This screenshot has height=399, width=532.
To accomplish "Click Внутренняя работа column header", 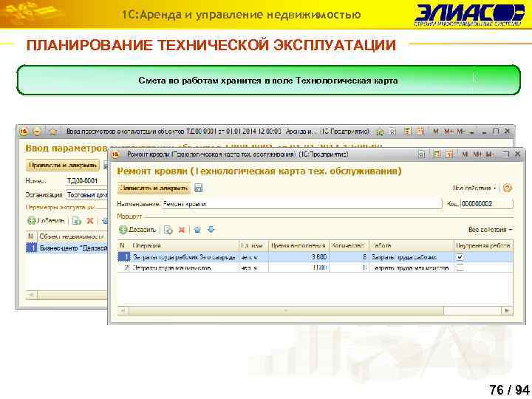I will pos(483,245).
